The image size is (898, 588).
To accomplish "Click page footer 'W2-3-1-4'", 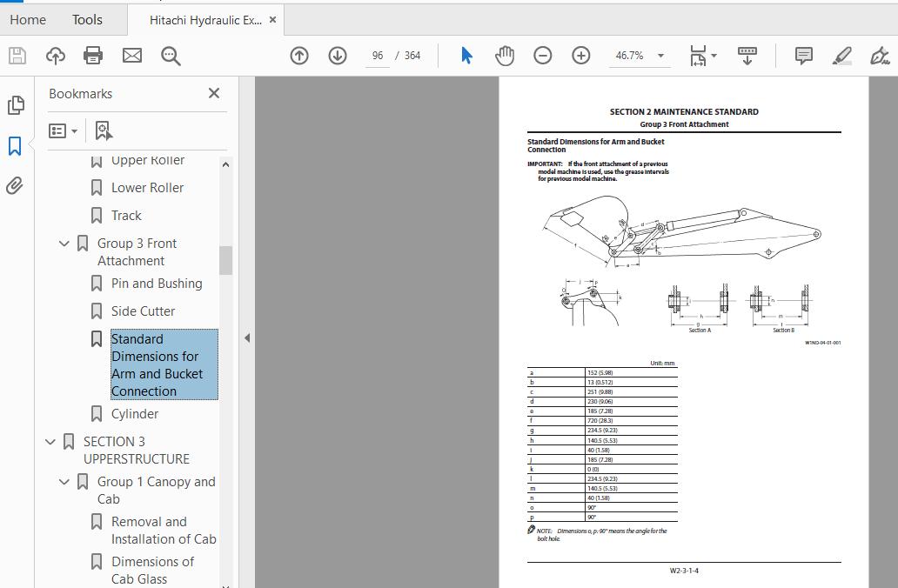I will click(684, 571).
